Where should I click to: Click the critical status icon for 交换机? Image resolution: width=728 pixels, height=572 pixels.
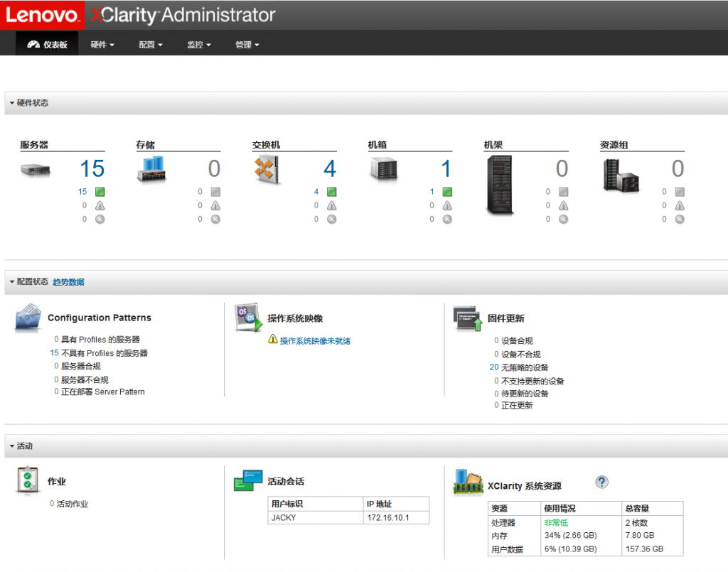pyautogui.click(x=331, y=219)
